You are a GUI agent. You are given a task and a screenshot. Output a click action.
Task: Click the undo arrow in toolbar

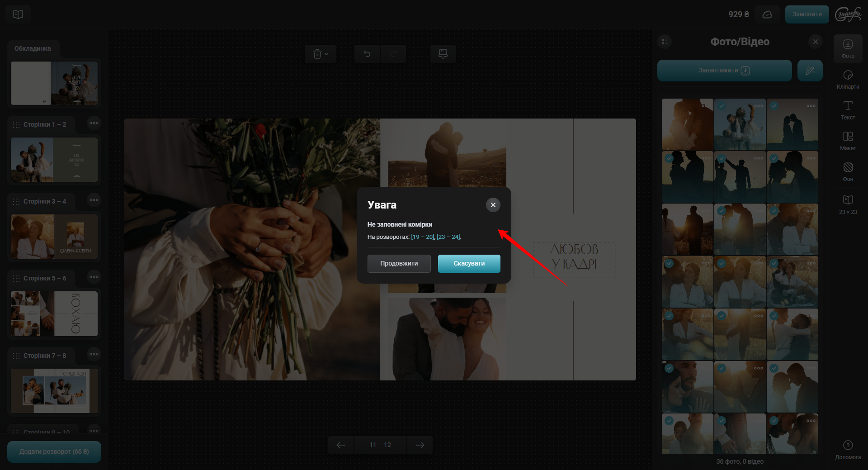367,54
